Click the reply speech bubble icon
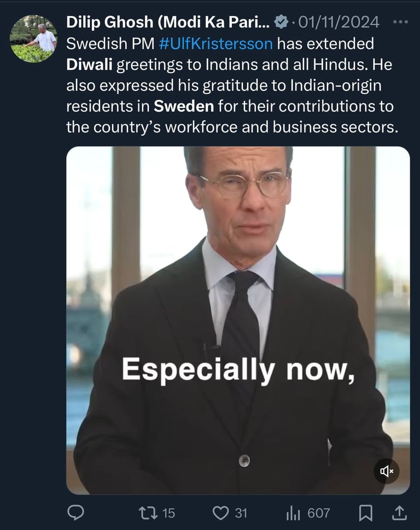The image size is (420, 530). (75, 512)
